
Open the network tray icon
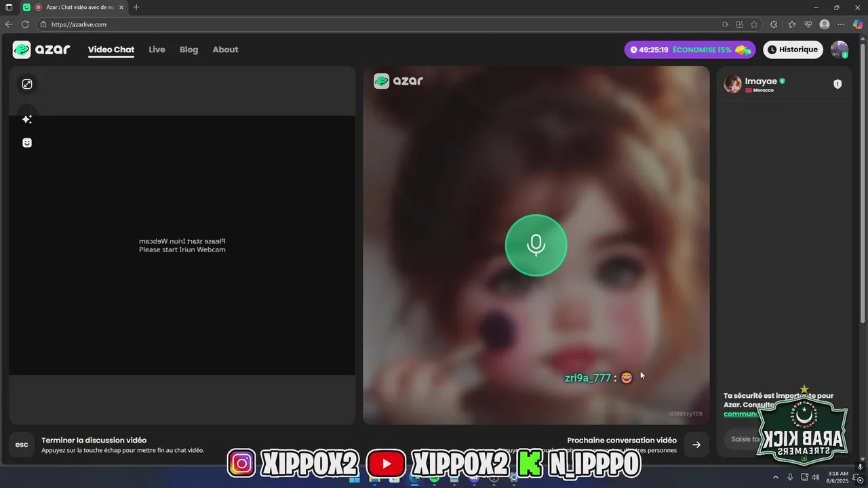tap(804, 477)
